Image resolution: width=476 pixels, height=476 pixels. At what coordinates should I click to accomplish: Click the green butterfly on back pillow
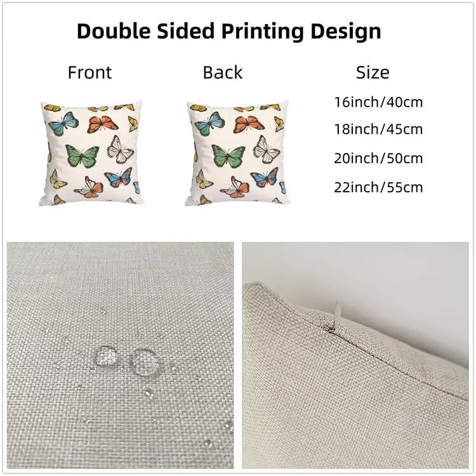(228, 156)
